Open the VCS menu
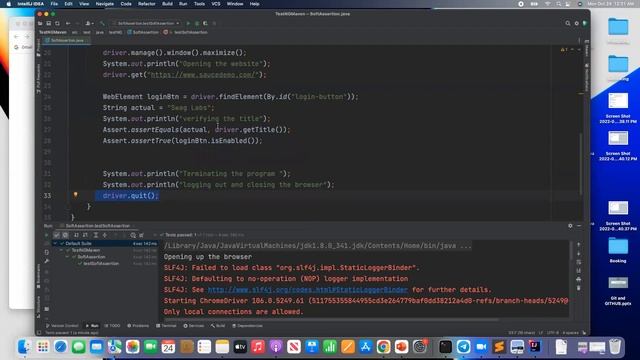 (216, 4)
